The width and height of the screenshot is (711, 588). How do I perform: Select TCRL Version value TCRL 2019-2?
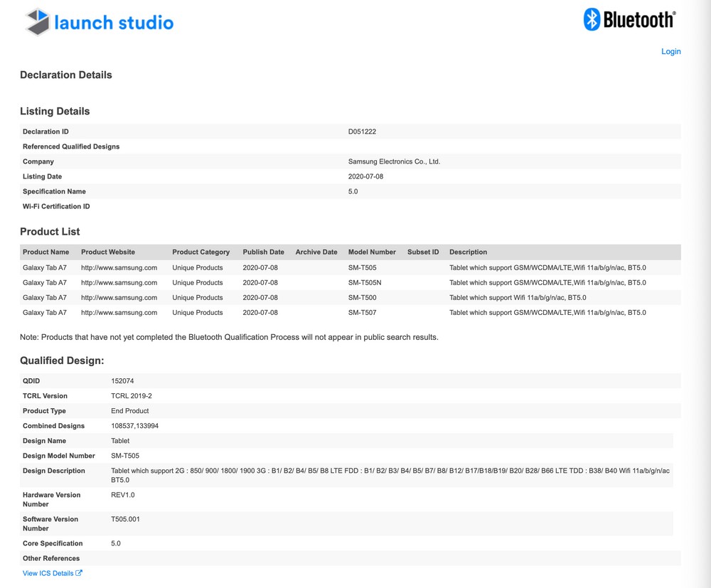coord(132,396)
